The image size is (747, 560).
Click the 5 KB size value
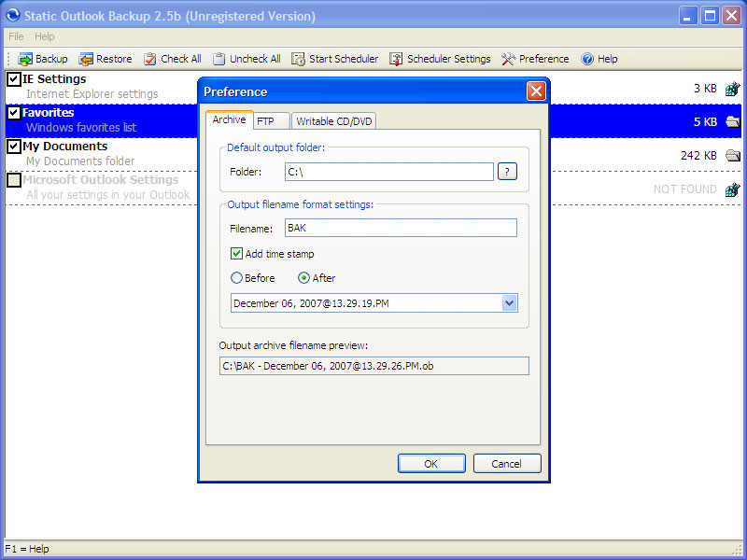pyautogui.click(x=705, y=122)
